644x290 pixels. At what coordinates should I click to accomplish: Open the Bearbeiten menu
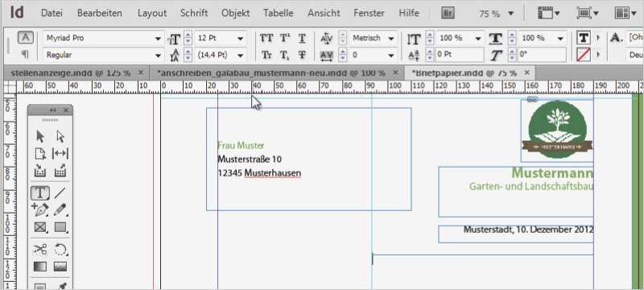[99, 13]
